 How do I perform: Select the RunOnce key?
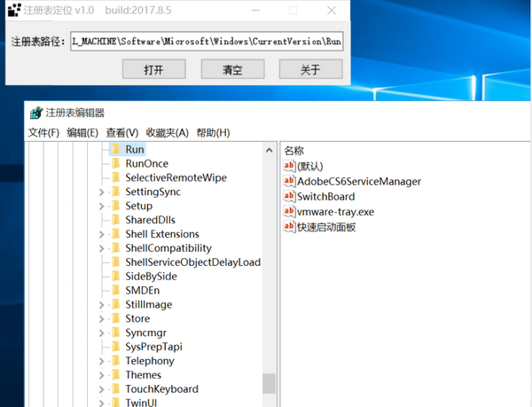click(x=146, y=163)
